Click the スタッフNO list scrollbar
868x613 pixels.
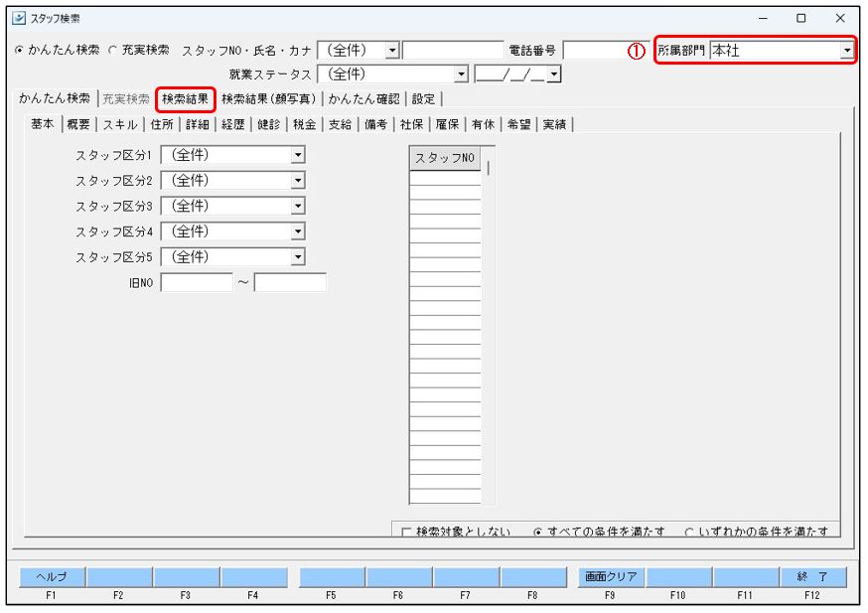click(x=488, y=168)
